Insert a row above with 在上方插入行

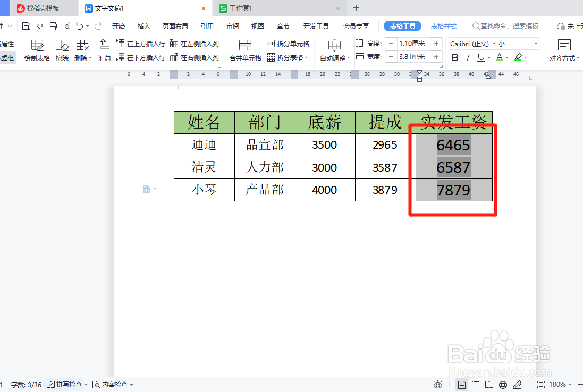141,44
